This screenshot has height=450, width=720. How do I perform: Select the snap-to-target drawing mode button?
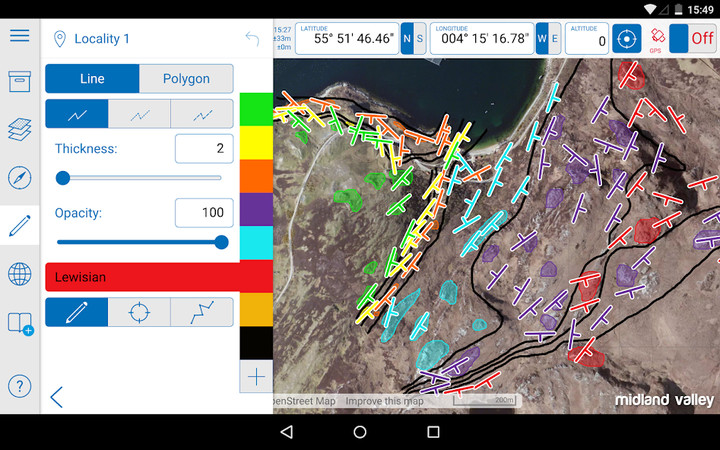pos(139,312)
